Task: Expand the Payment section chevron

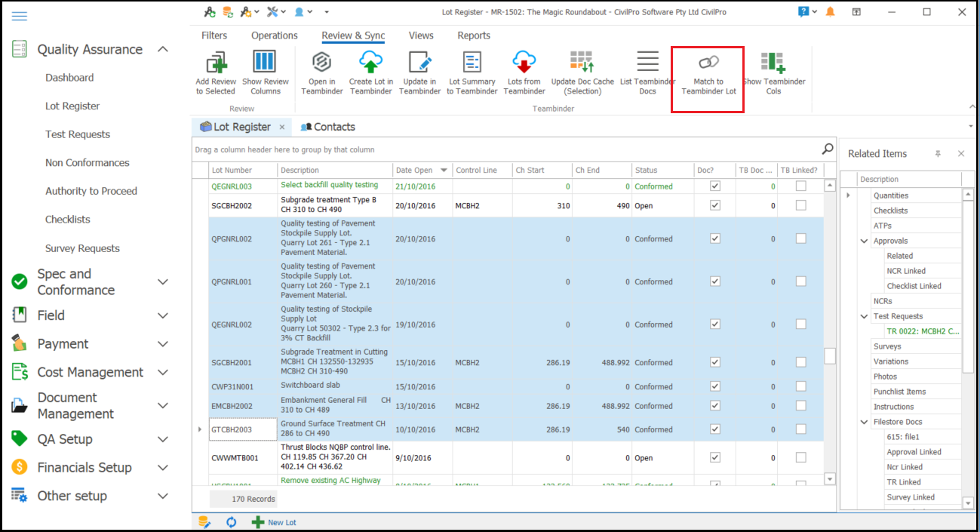Action: (162, 344)
